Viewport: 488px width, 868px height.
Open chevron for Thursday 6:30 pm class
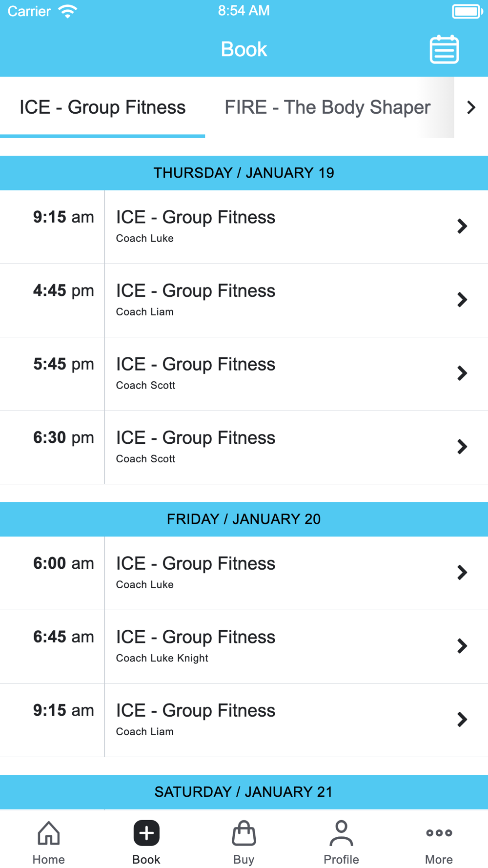pyautogui.click(x=462, y=447)
